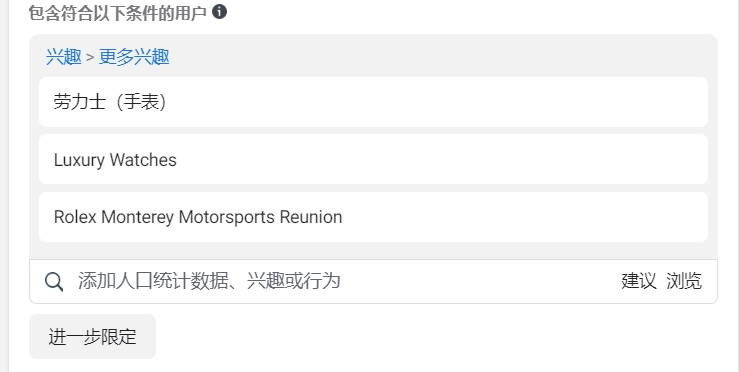Click the Rolex Monterey Motorsports Reunion label text
The height and width of the screenshot is (372, 739).
coord(198,217)
